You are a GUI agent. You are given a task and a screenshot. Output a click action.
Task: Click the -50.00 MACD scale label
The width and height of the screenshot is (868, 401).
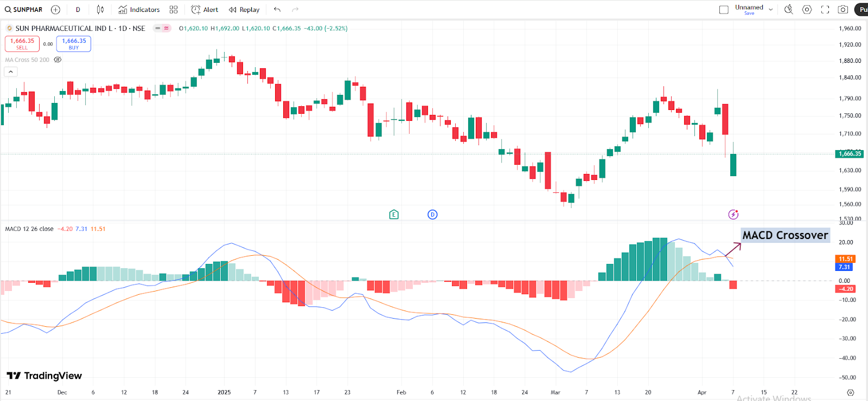click(x=847, y=377)
